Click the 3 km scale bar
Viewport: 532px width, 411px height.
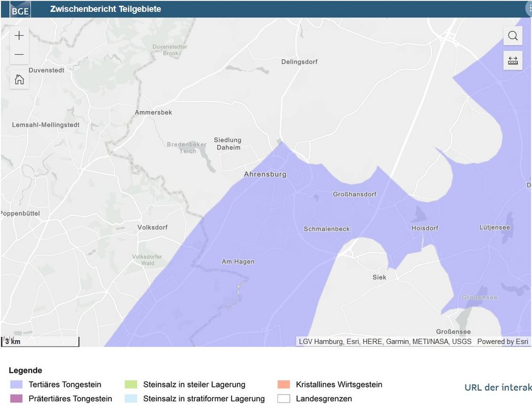pos(40,341)
